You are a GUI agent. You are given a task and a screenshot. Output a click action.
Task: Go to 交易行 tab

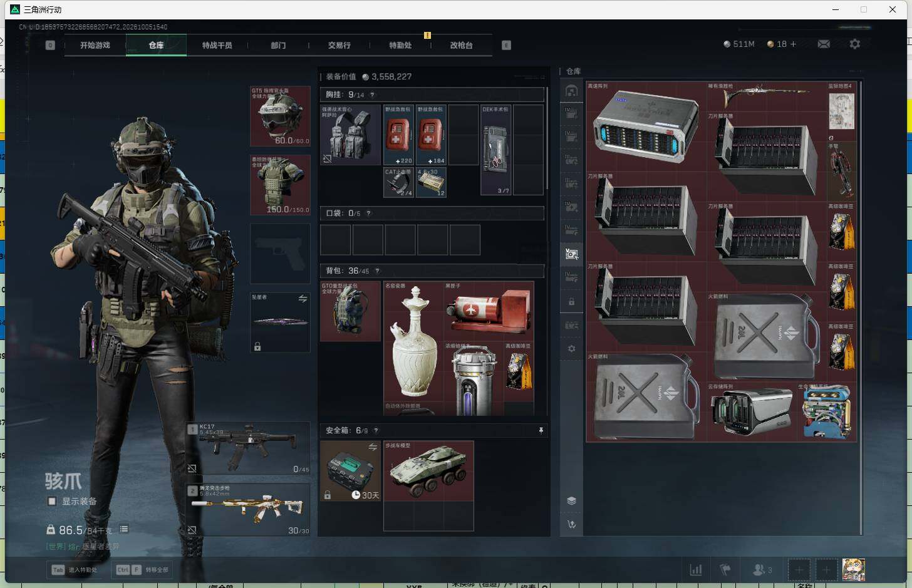point(339,45)
